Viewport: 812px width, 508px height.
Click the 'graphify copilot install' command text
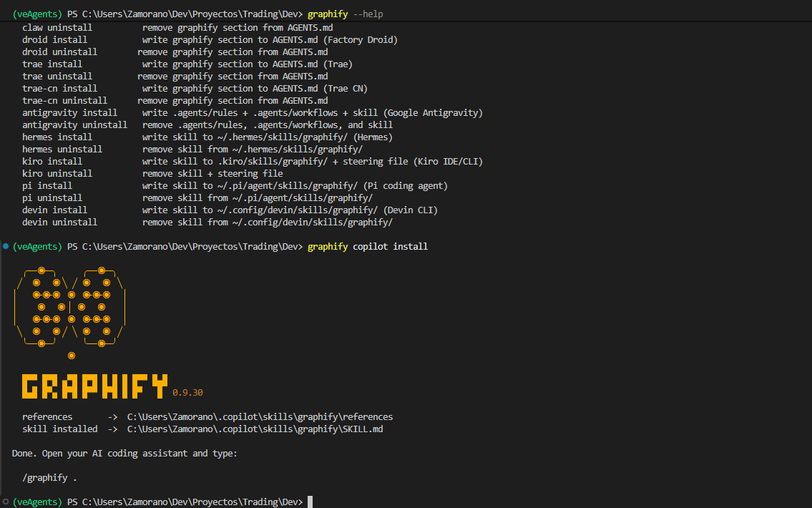[x=368, y=247]
